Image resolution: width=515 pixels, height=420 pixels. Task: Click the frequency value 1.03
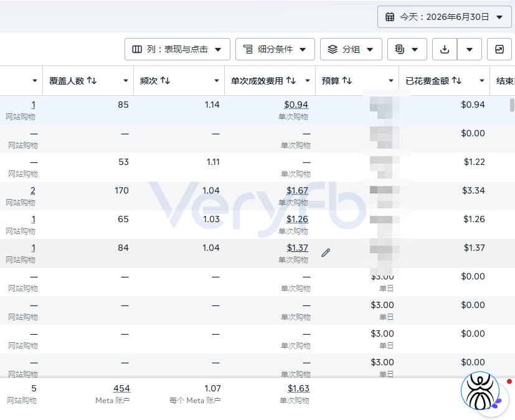coord(211,219)
